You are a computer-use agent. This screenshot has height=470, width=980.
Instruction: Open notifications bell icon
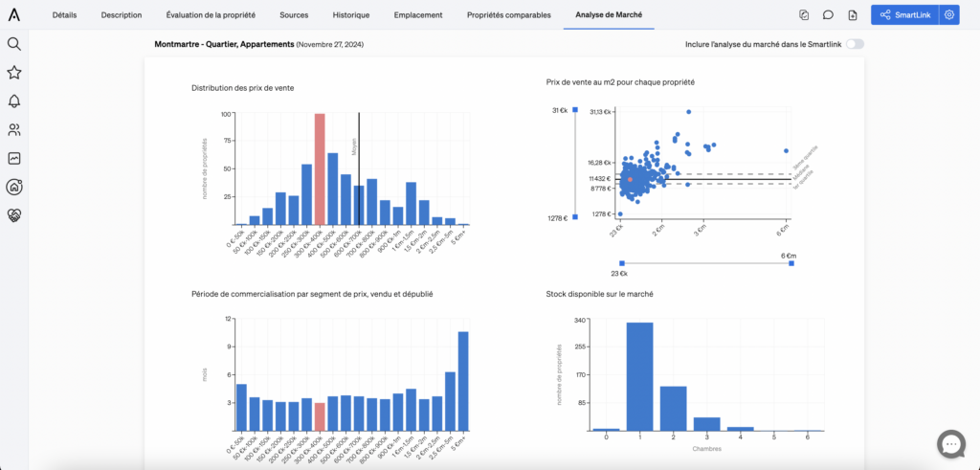[13, 101]
